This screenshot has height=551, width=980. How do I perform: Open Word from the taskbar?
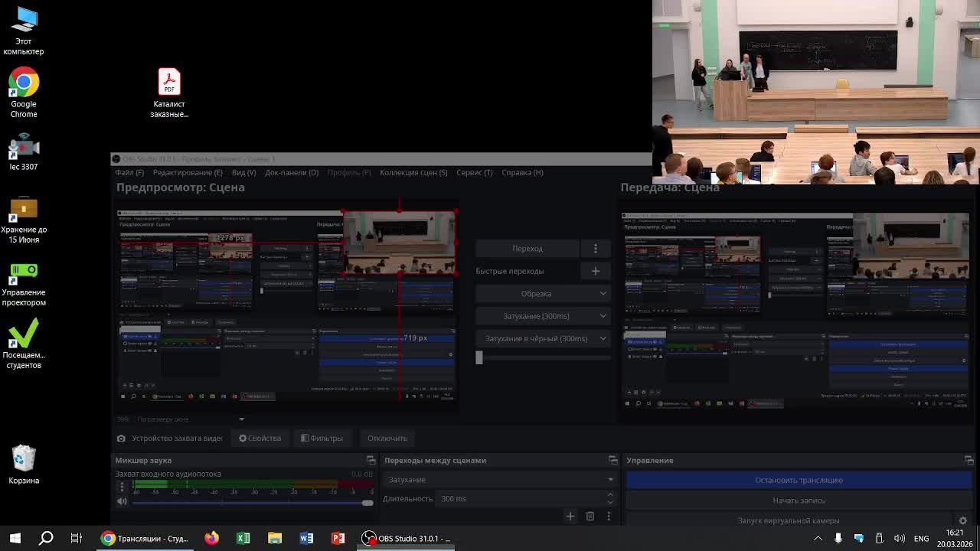[x=306, y=538]
